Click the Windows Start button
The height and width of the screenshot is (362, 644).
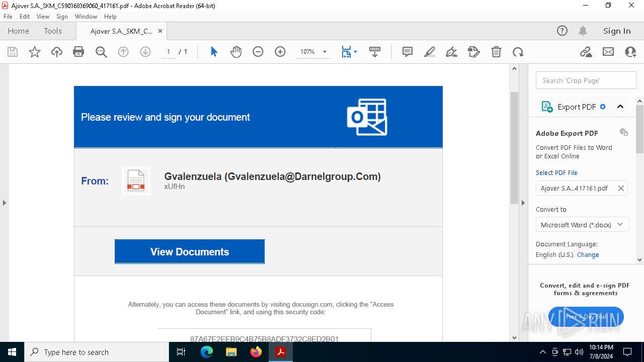(x=12, y=352)
